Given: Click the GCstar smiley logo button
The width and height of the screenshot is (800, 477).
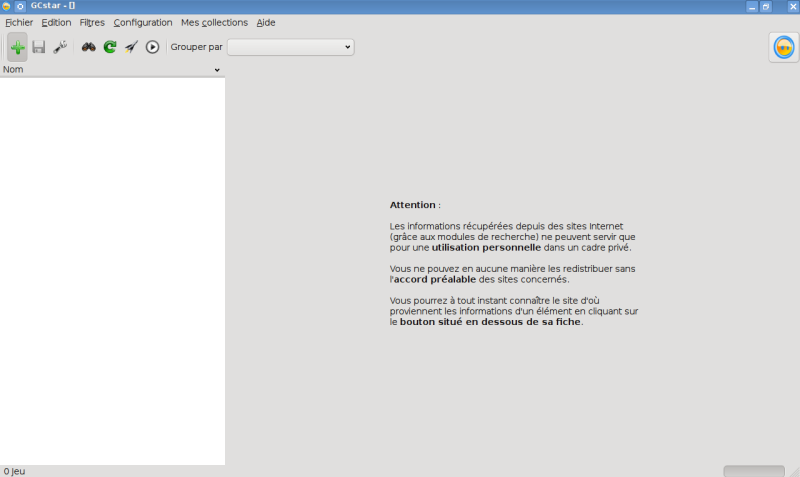Looking at the screenshot, I should pos(784,47).
